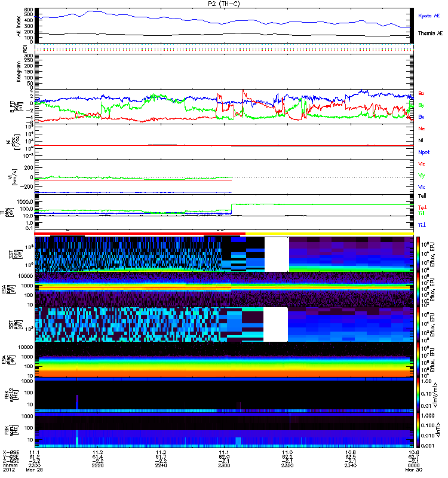The image size is (448, 478).
Task: Select the 'Mar 30' date label
Action: coord(413,470)
